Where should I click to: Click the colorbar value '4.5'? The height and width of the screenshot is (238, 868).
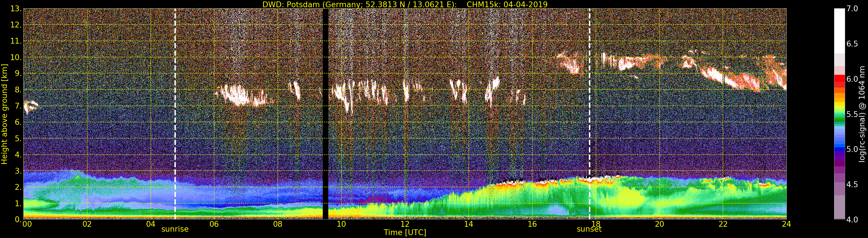point(852,185)
